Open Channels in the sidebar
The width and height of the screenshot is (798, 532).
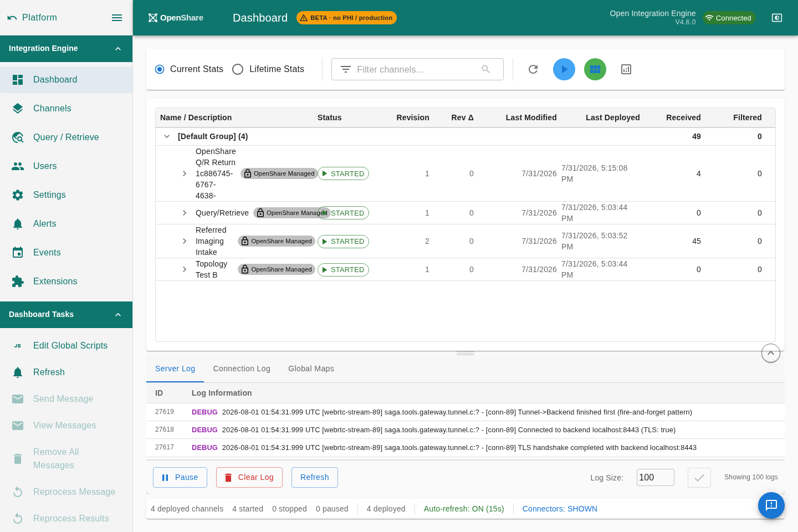point(66,109)
